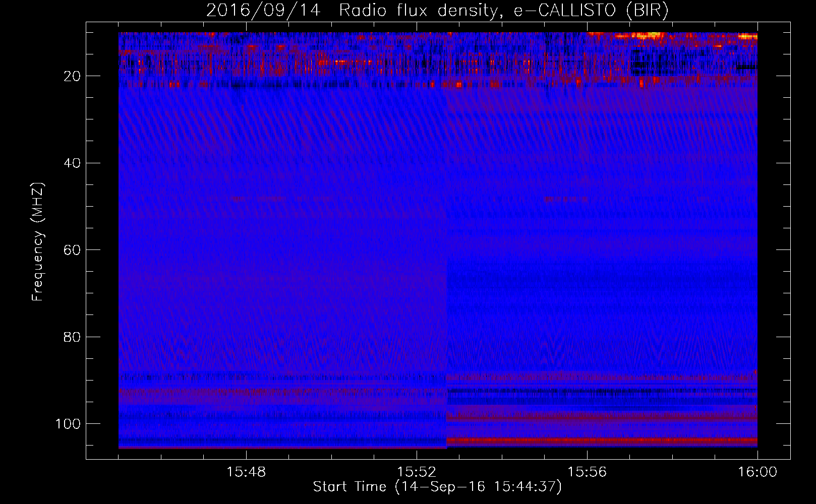The width and height of the screenshot is (816, 504).
Task: Click the 15:52 time tick label
Action: point(417,472)
